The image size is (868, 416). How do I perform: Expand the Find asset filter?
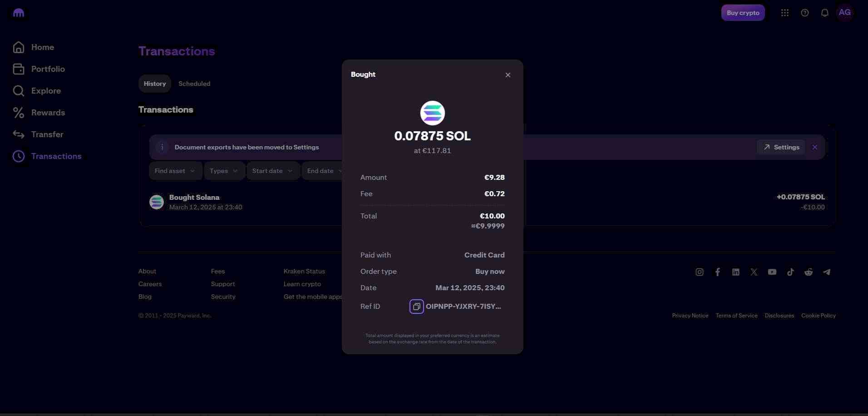[175, 171]
